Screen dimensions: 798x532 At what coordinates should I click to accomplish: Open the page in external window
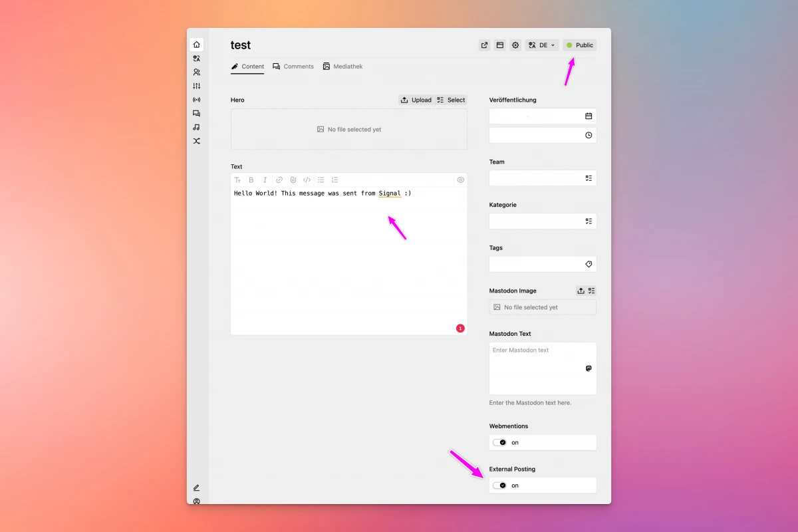(x=484, y=45)
